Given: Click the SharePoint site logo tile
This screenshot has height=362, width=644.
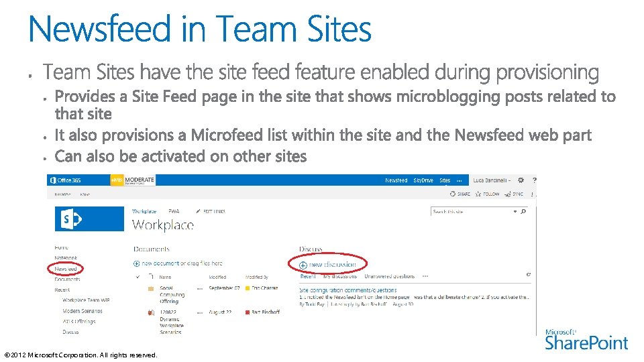Looking at the screenshot, I should [x=89, y=219].
